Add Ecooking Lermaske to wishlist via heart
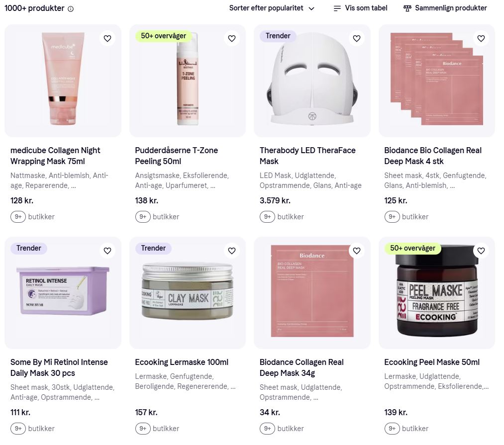The width and height of the screenshot is (504, 445). click(232, 251)
